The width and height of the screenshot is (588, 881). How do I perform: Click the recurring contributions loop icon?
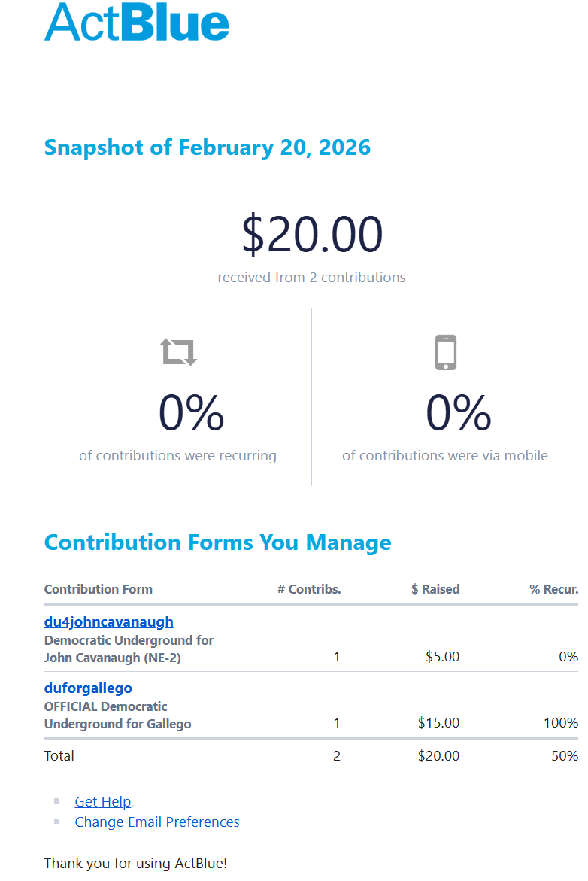178,351
